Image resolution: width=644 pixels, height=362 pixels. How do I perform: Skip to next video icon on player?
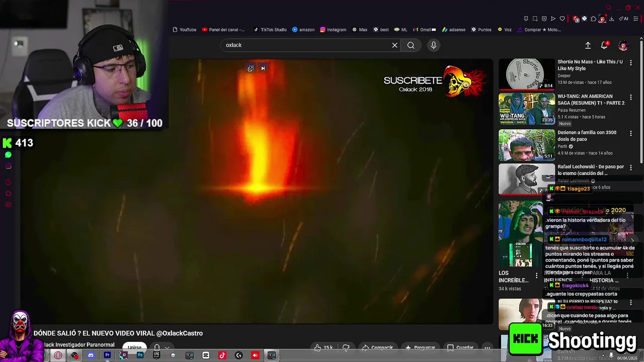[x=263, y=68]
